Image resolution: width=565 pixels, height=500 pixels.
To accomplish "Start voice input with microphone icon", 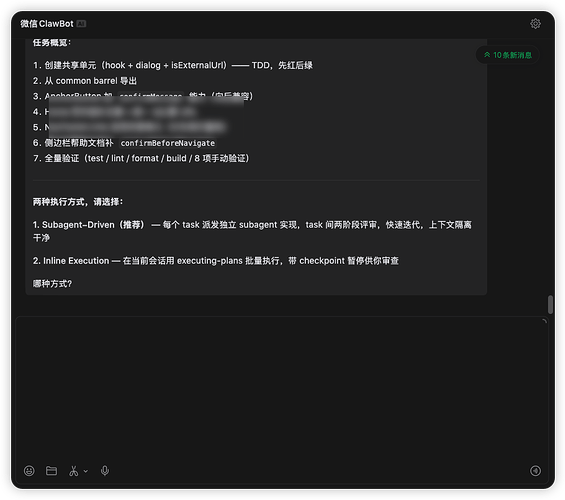I will point(105,470).
